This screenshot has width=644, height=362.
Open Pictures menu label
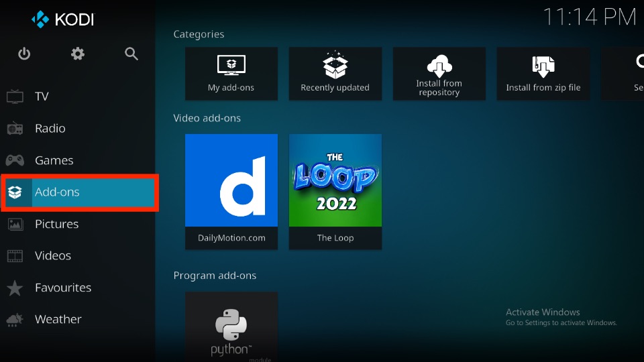pyautogui.click(x=56, y=224)
